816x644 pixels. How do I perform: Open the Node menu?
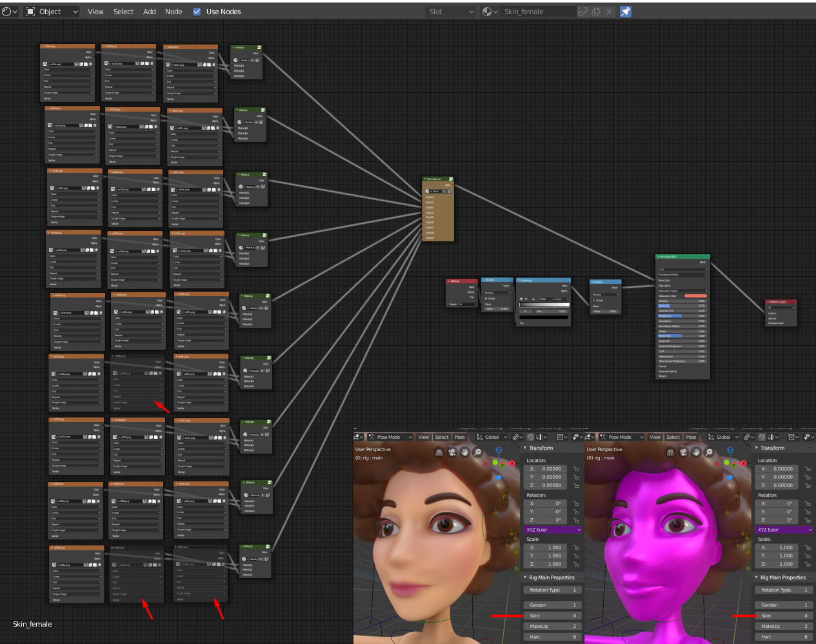[174, 12]
